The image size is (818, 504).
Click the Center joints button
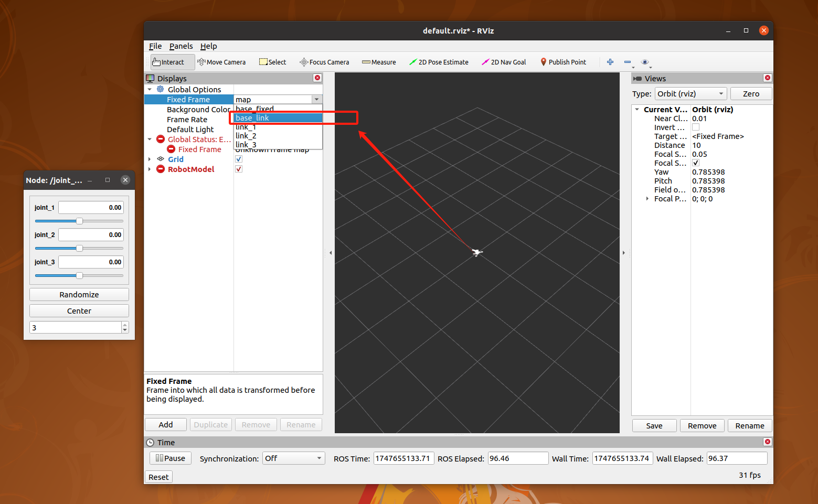pos(79,311)
